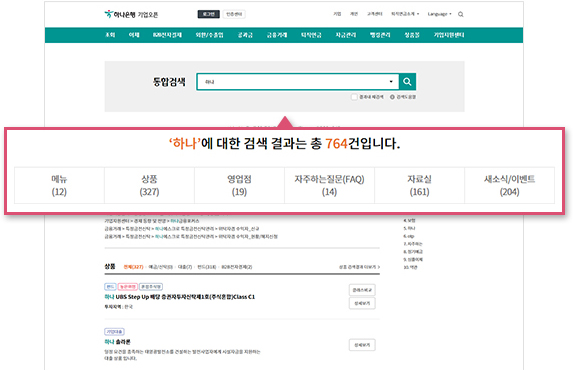Image resolution: width=573 pixels, height=370 pixels.
Task: Click the green search submit button
Action: tap(407, 82)
